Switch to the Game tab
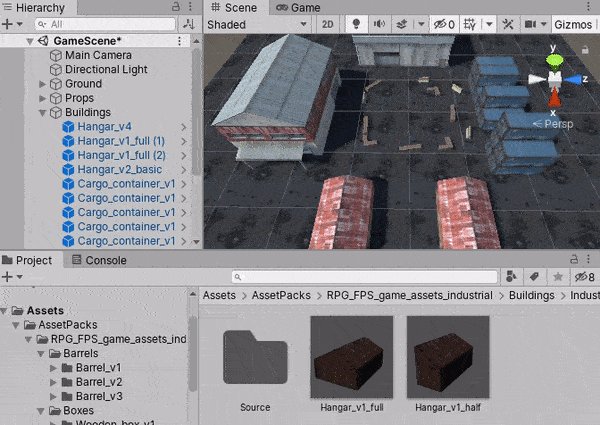 [x=298, y=7]
